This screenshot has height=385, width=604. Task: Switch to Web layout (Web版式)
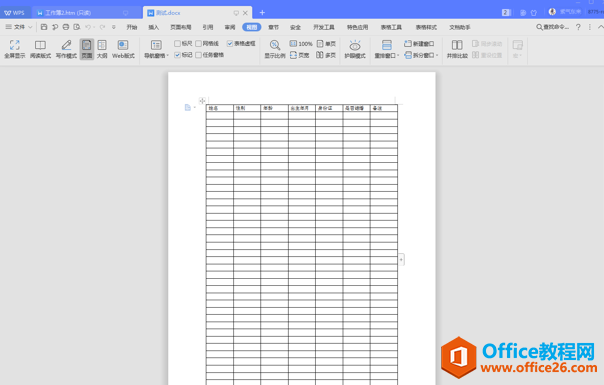(123, 49)
